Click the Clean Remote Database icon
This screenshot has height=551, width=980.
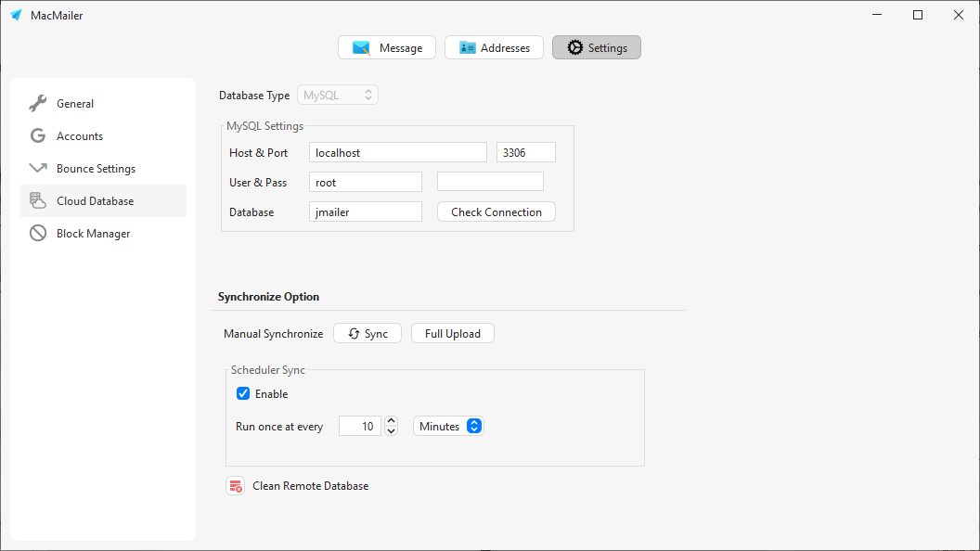[235, 486]
